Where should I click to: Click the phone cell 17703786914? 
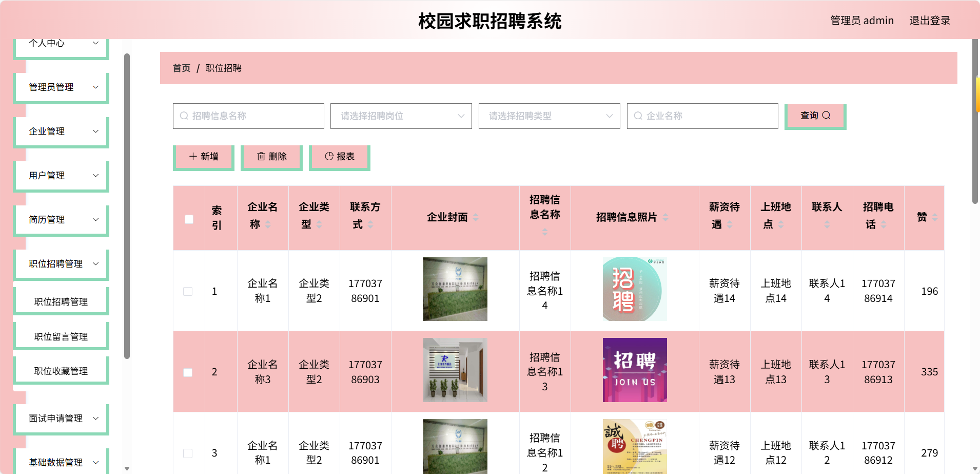click(x=878, y=291)
